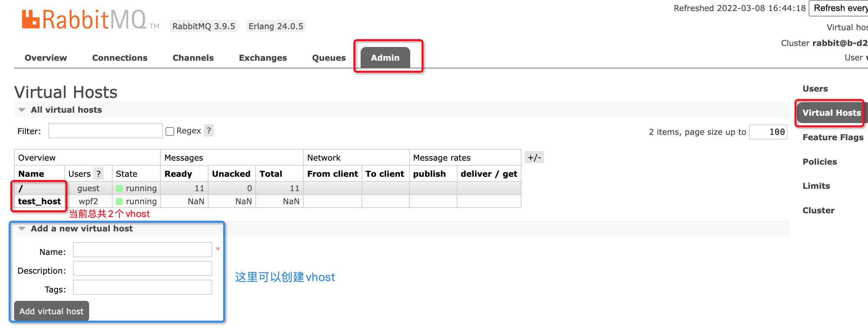Adjust the page size value field
868x328 pixels.
[768, 132]
